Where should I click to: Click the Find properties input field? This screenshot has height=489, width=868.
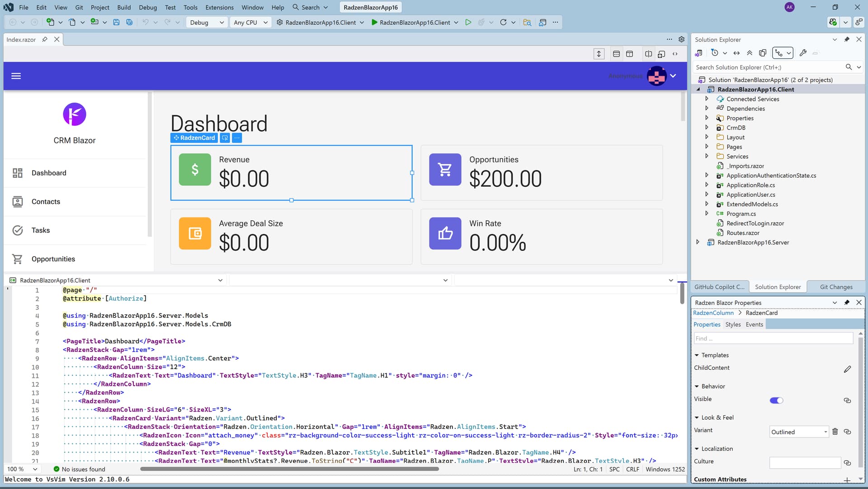[x=773, y=338]
